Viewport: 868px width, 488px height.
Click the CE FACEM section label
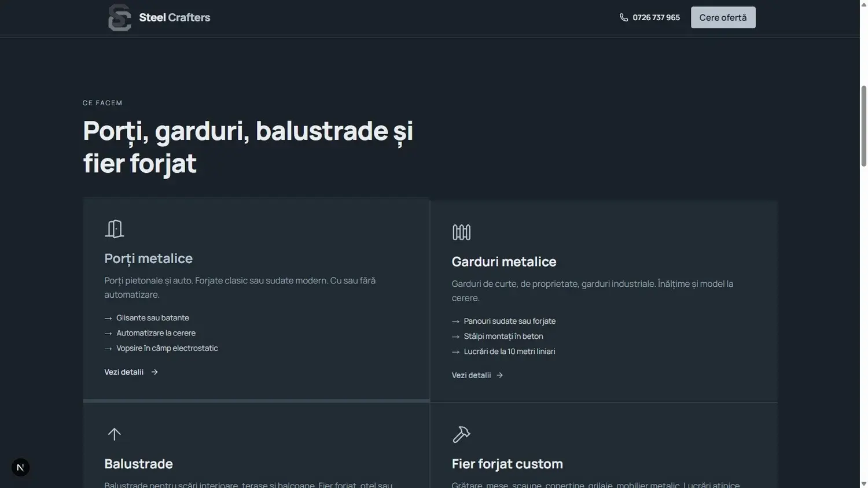pos(102,103)
